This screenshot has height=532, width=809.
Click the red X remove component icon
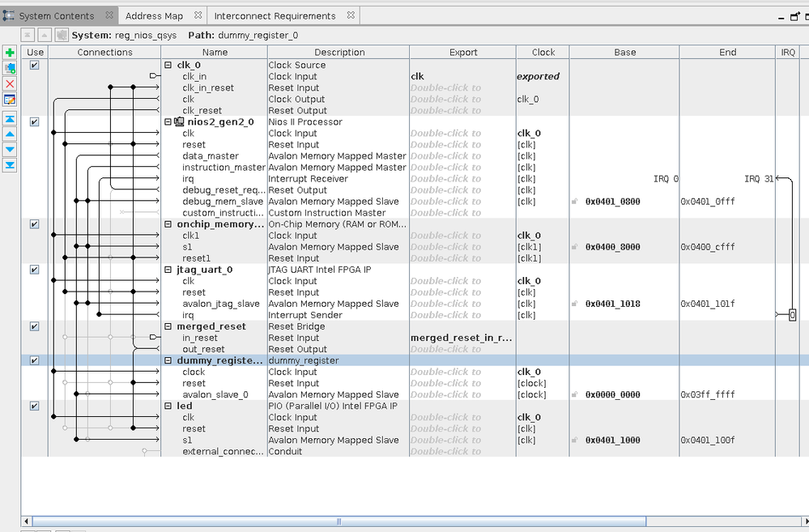10,83
